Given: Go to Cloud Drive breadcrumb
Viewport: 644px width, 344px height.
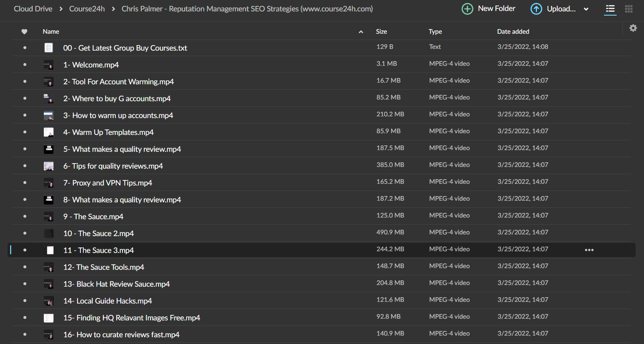Looking at the screenshot, I should [33, 9].
